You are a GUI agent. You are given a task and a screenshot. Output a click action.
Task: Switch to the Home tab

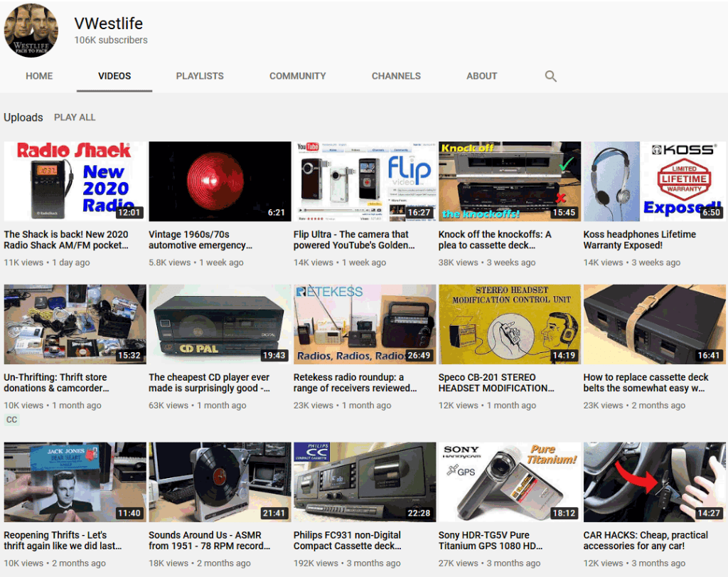coord(39,76)
